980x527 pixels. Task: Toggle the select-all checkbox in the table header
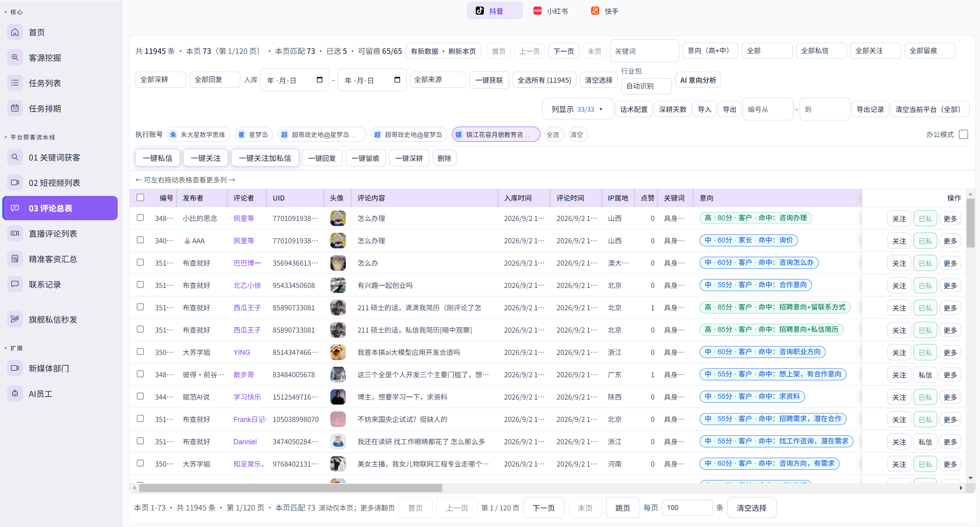(x=140, y=197)
